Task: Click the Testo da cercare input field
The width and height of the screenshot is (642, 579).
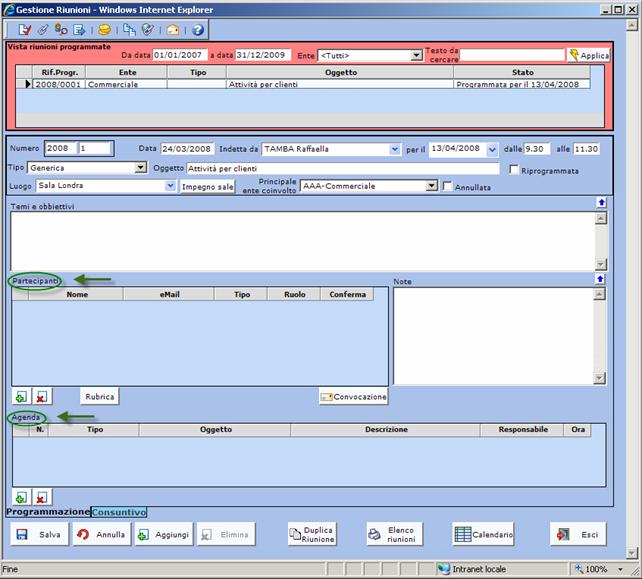Action: [x=511, y=56]
